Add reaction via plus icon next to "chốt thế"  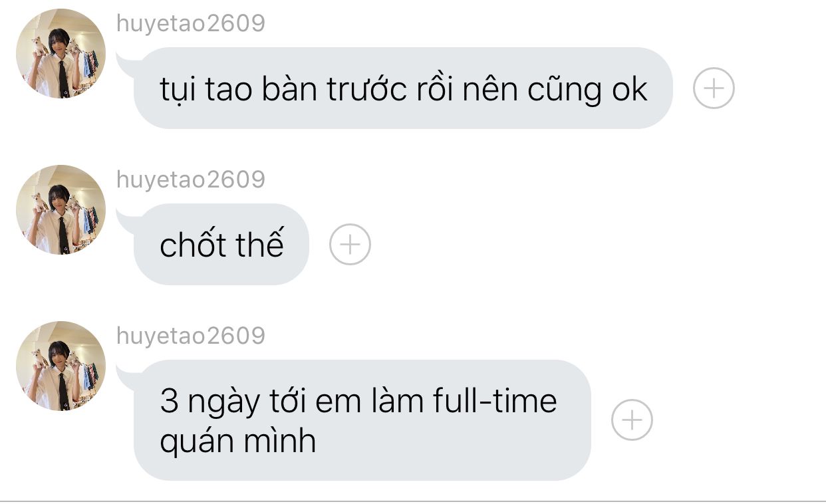click(x=350, y=245)
